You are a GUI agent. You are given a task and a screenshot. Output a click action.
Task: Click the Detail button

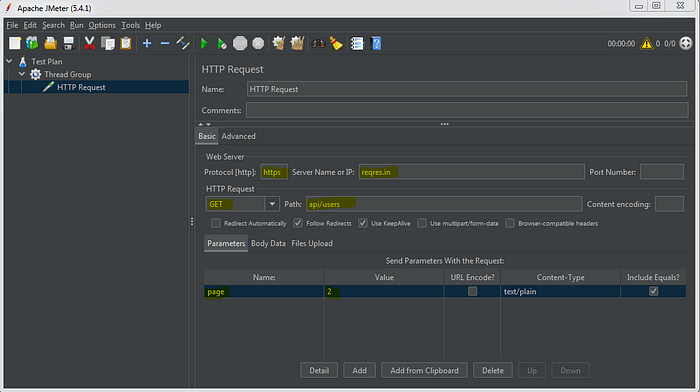click(319, 370)
